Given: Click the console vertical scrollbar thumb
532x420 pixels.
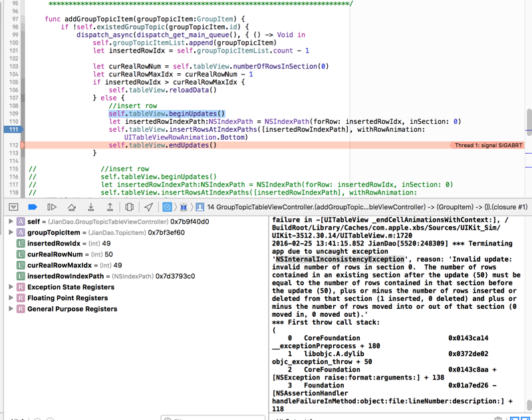Looking at the screenshot, I should click(x=529, y=405).
